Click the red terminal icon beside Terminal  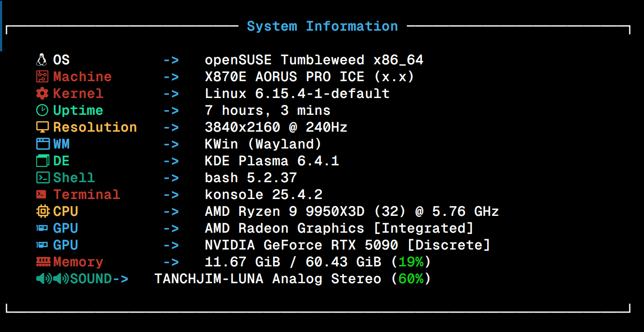pyautogui.click(x=41, y=194)
